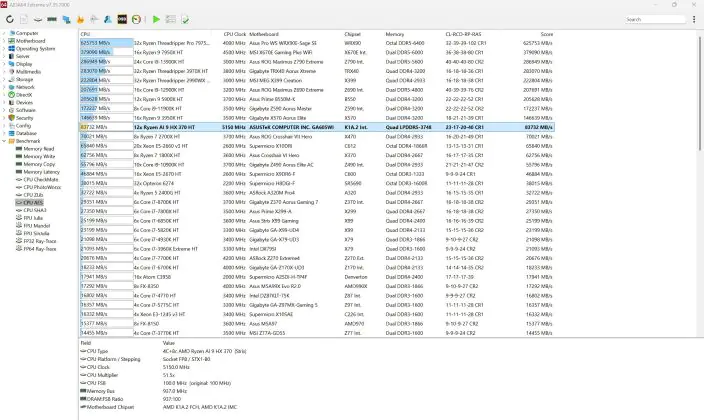
Task: Click the Computer icon in the tree
Action: click(12, 33)
